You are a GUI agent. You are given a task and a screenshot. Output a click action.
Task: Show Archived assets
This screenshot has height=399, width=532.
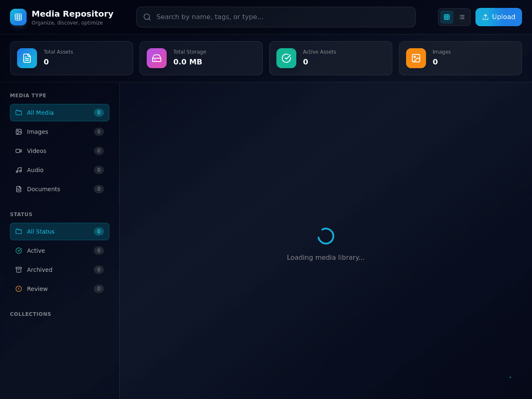click(59, 270)
